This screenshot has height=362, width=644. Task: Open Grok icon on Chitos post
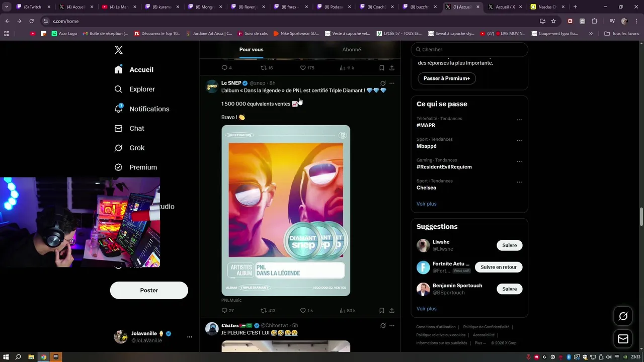pyautogui.click(x=383, y=325)
